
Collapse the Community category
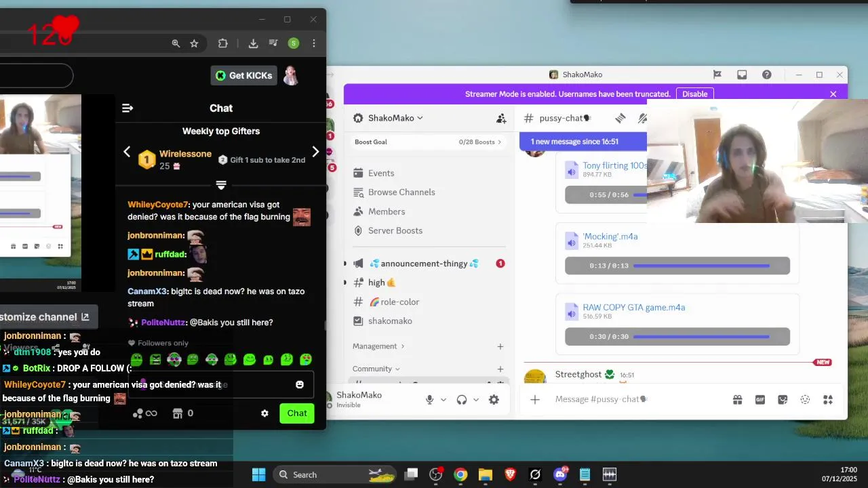(x=376, y=369)
